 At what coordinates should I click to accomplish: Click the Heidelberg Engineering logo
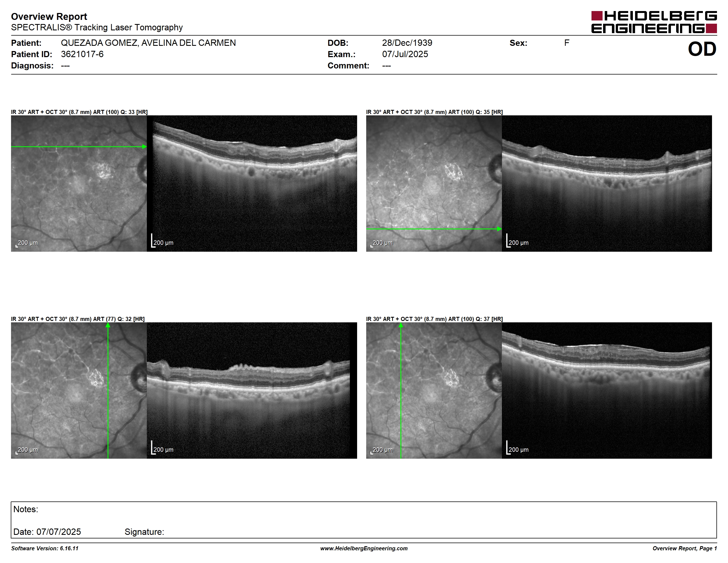coord(654,22)
